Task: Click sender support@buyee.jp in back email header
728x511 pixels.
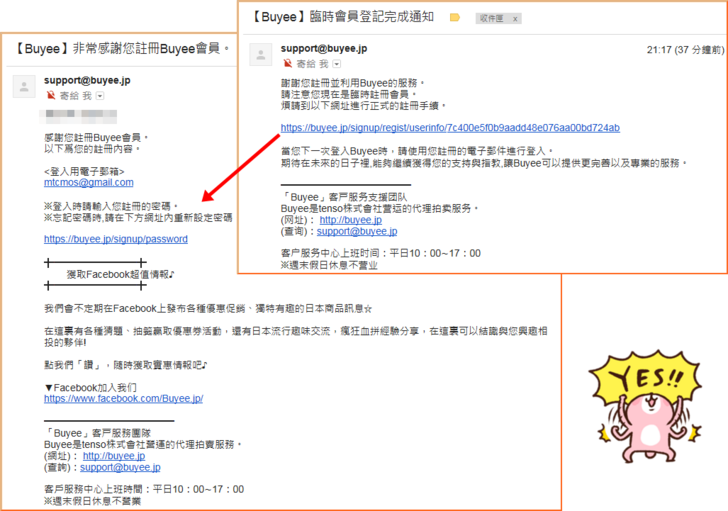Action: pos(87,80)
